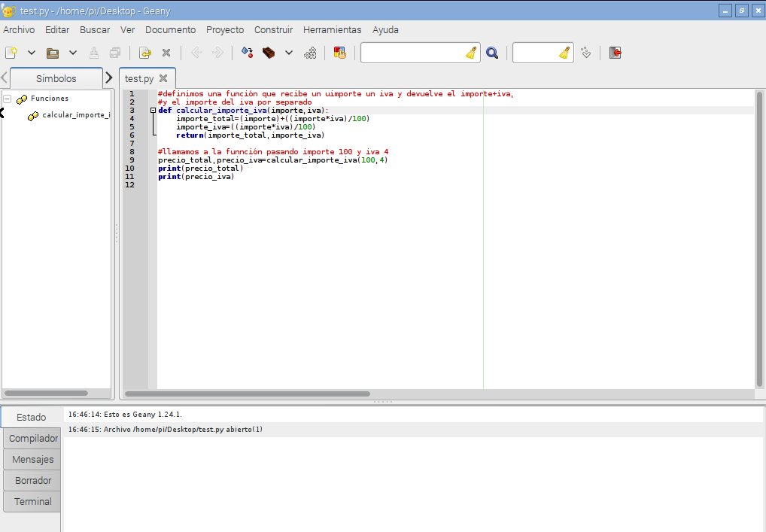Viewport: 766px width, 532px height.
Task: Open the Archivo menu
Action: coord(19,30)
